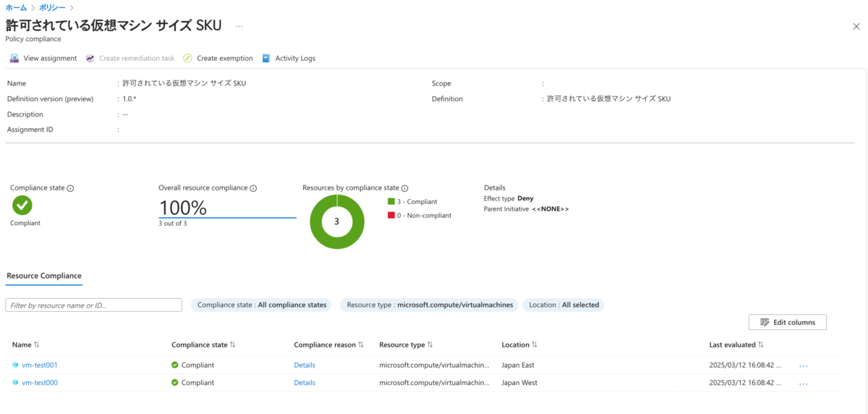868x414 pixels.
Task: Sort by Name column
Action: click(x=26, y=345)
